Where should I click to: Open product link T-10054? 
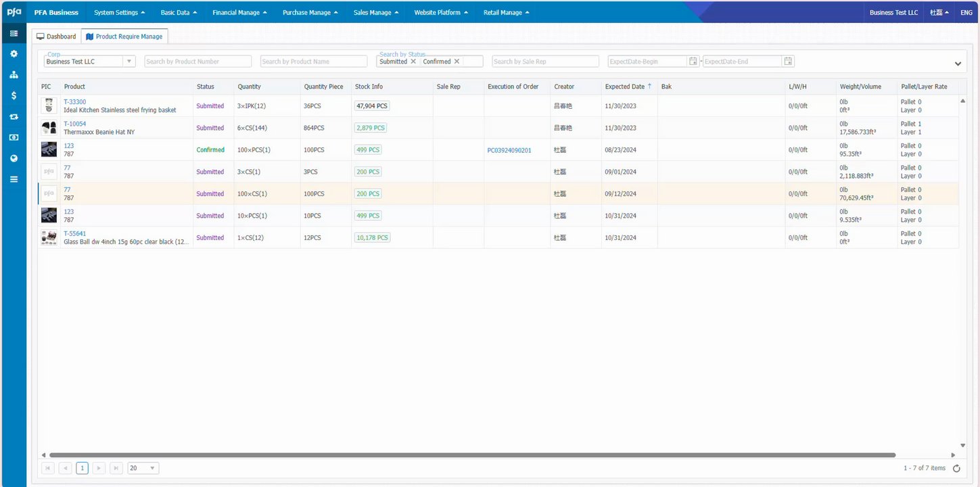tap(75, 124)
